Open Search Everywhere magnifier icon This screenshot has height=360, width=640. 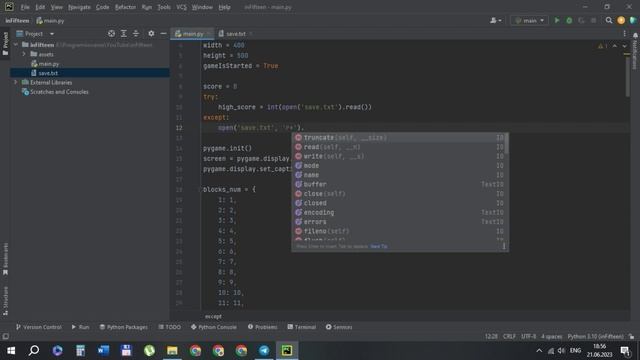click(x=609, y=20)
